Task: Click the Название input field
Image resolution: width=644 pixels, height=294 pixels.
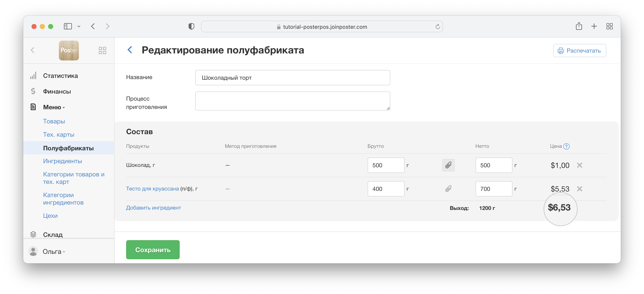Action: pyautogui.click(x=292, y=78)
